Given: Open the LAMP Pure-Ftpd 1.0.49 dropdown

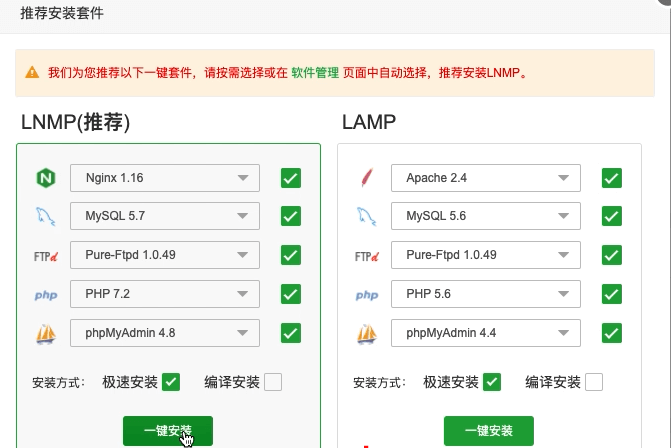Looking at the screenshot, I should [486, 255].
